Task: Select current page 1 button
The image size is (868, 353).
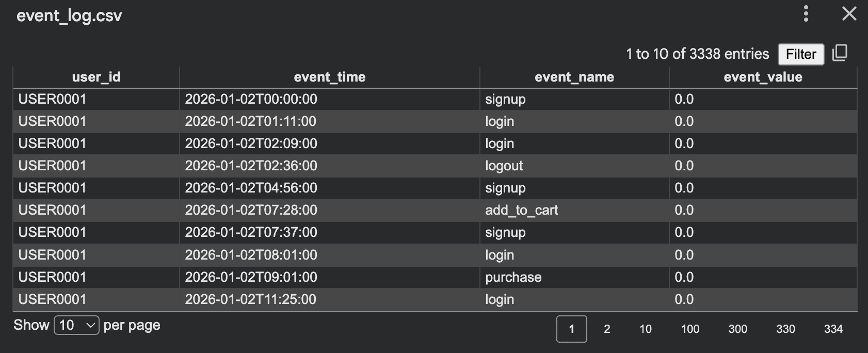Action: [571, 329]
